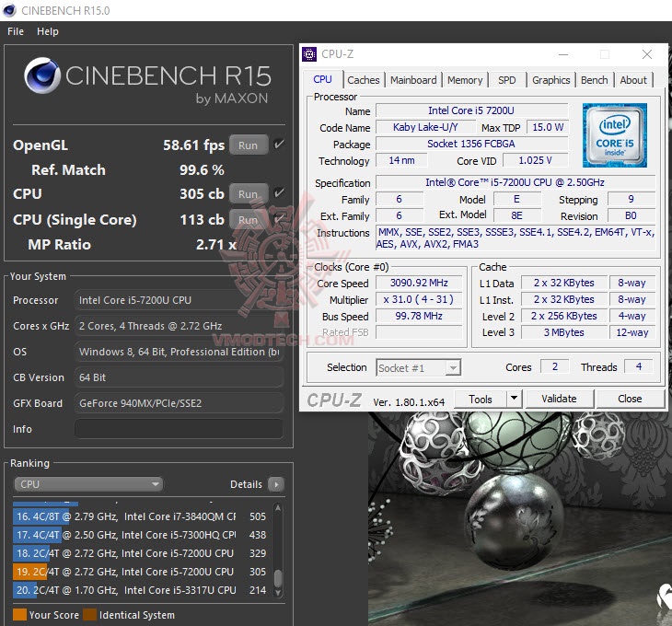672x626 pixels.
Task: Click the Processor field in Your System
Action: pos(180,300)
